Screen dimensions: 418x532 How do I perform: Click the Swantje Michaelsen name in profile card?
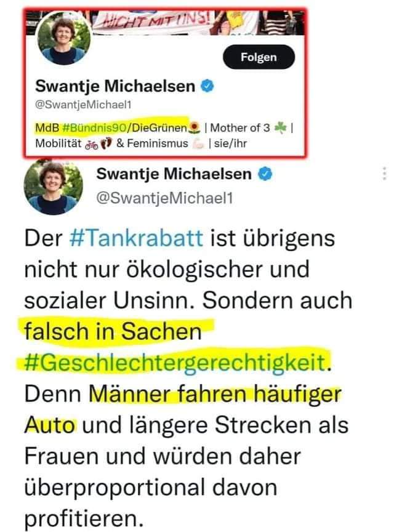pyautogui.click(x=115, y=86)
